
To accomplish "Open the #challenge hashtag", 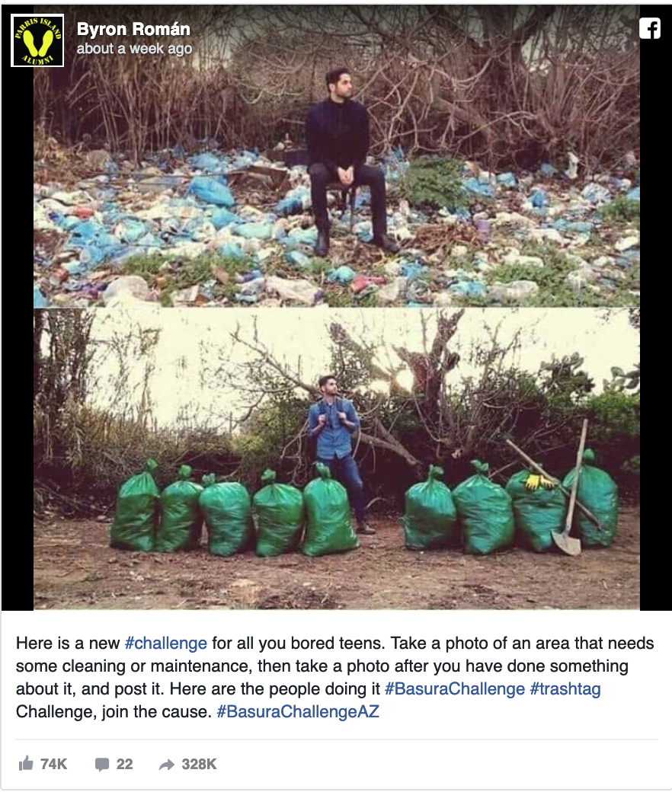I will pyautogui.click(x=166, y=643).
